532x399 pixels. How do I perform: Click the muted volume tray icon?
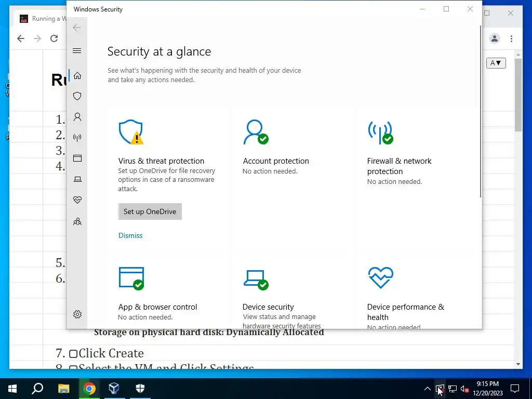point(465,389)
